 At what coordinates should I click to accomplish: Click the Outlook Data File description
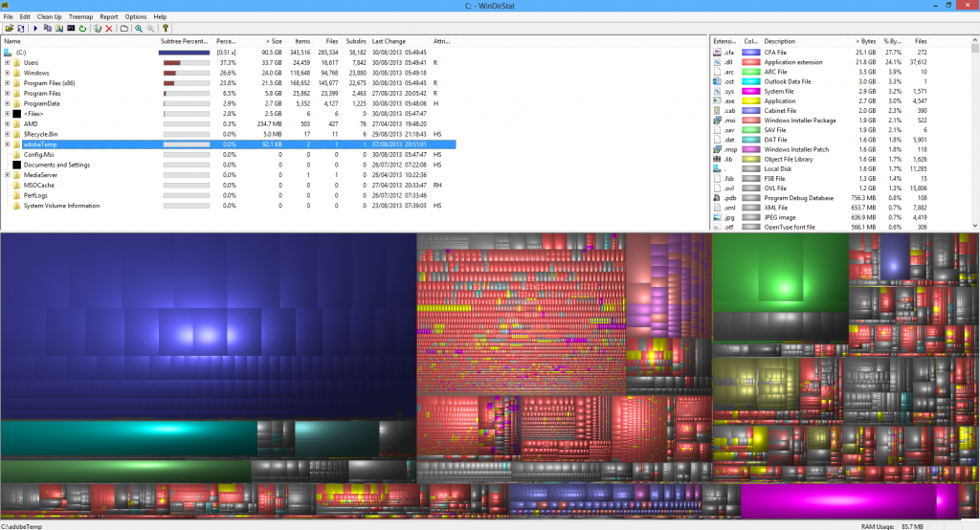coord(788,81)
